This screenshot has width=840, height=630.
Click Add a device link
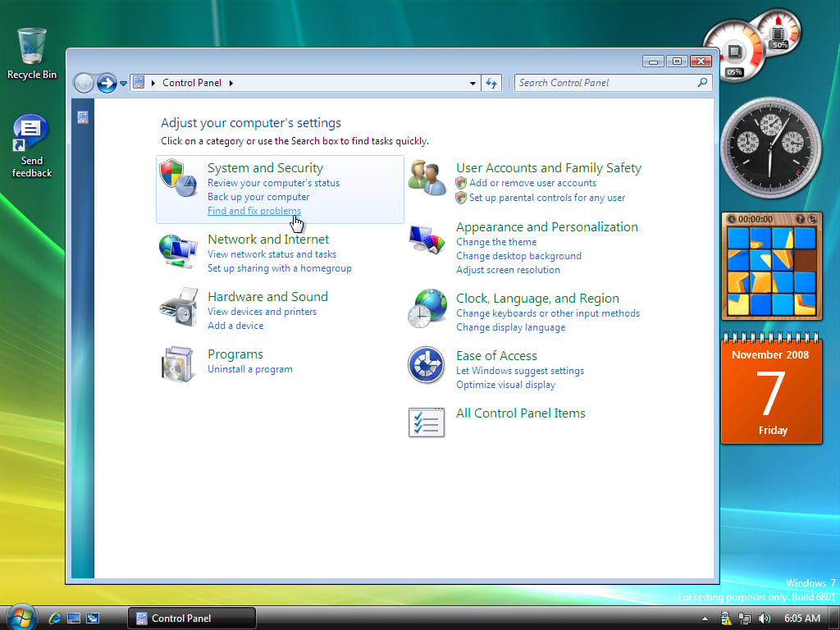tap(235, 325)
